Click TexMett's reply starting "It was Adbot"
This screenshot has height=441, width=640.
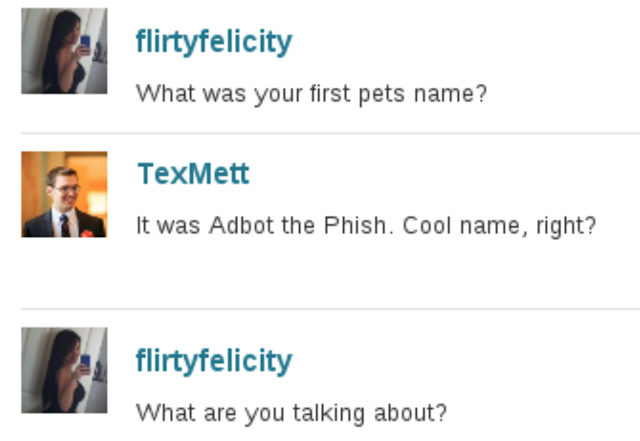click(365, 225)
